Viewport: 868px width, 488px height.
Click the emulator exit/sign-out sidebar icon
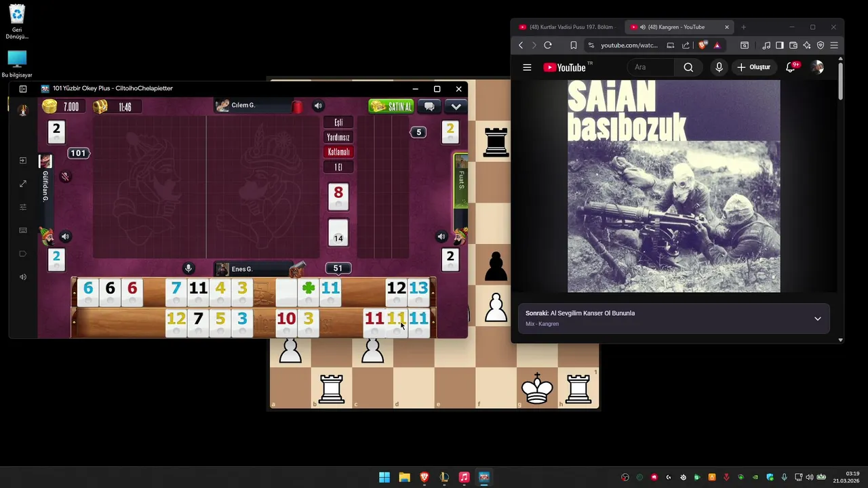[23, 161]
